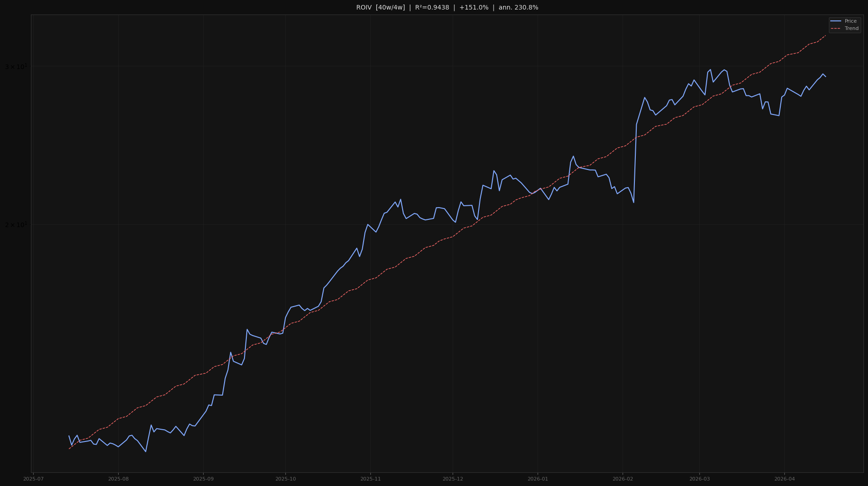Image resolution: width=868 pixels, height=486 pixels.
Task: Pick the 2025-09 date on the x-axis
Action: 203,479
